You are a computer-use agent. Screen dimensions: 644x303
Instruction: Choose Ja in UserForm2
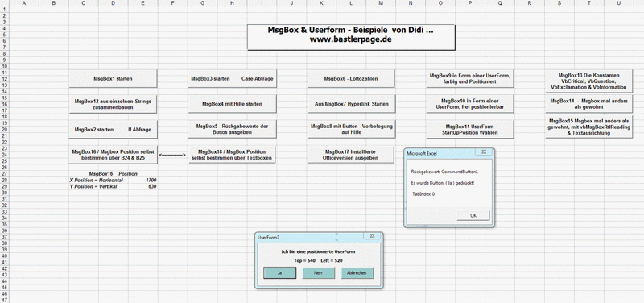coord(279,272)
